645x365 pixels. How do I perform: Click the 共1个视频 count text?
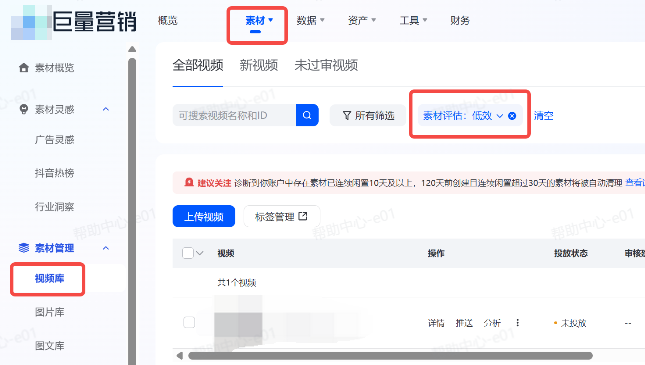coord(237,283)
